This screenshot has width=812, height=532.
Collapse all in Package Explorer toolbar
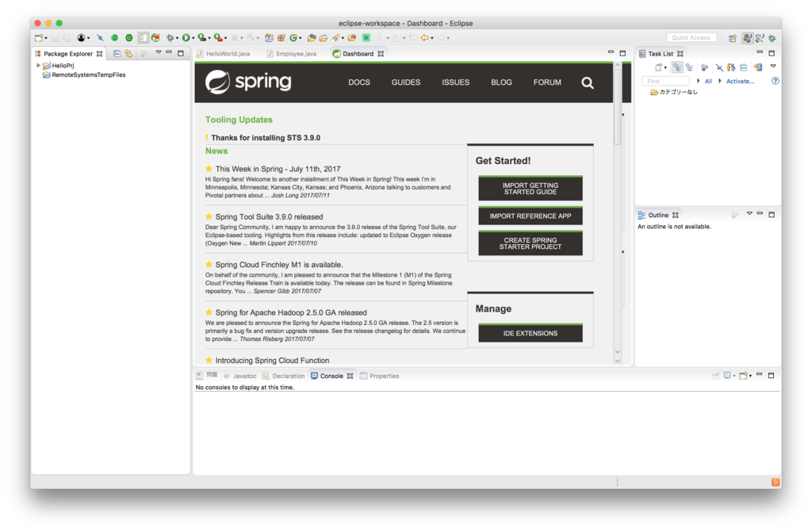click(x=117, y=53)
